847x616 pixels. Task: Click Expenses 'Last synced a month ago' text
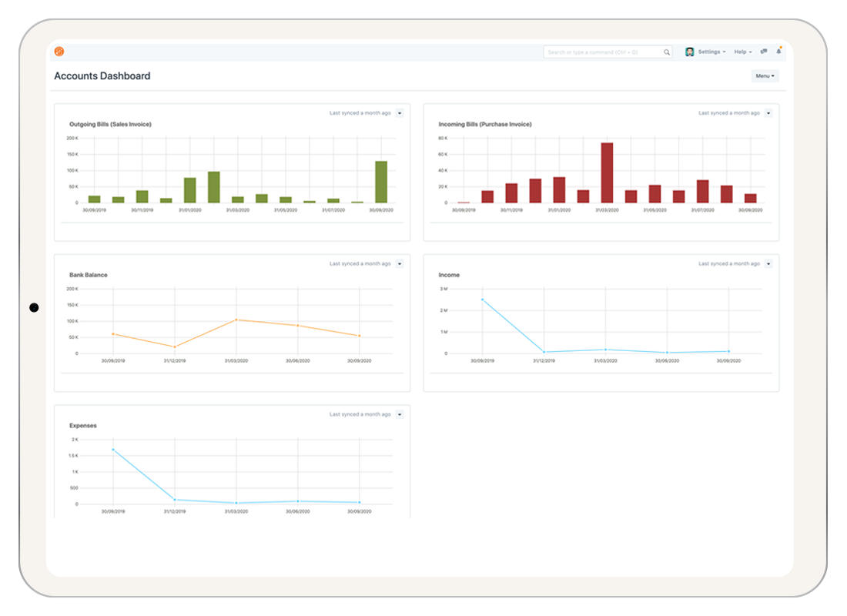click(x=360, y=415)
